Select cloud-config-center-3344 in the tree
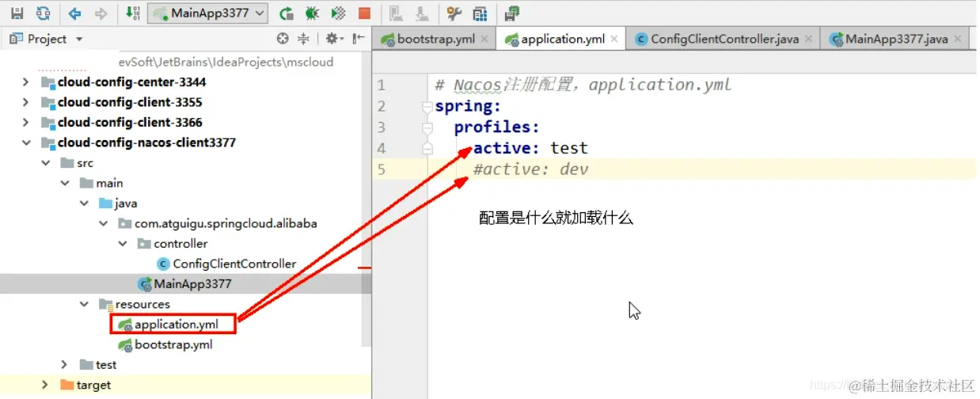 (131, 82)
